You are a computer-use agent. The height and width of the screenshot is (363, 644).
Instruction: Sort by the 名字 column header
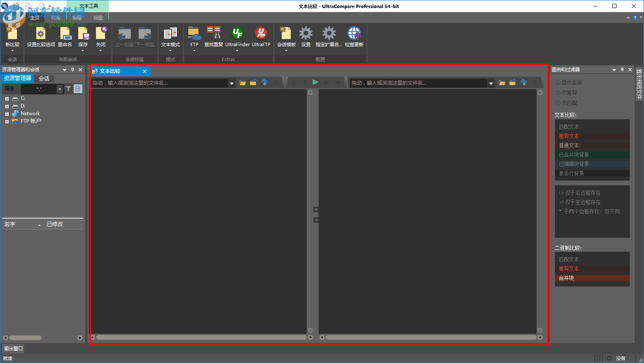[22, 224]
